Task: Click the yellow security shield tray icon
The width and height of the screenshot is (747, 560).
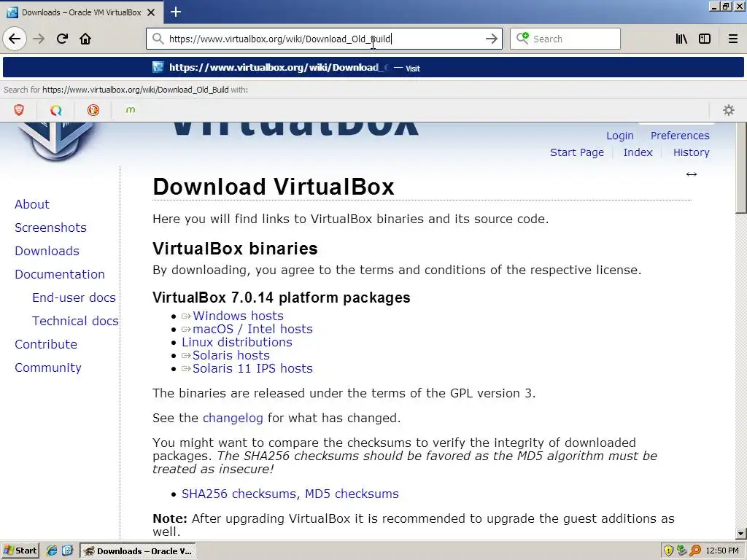Action: tap(668, 551)
